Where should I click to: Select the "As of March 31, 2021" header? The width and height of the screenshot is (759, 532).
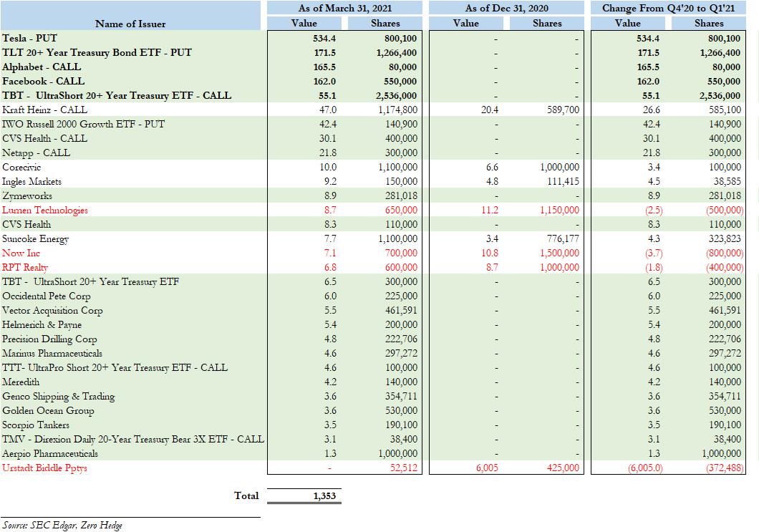click(x=344, y=8)
